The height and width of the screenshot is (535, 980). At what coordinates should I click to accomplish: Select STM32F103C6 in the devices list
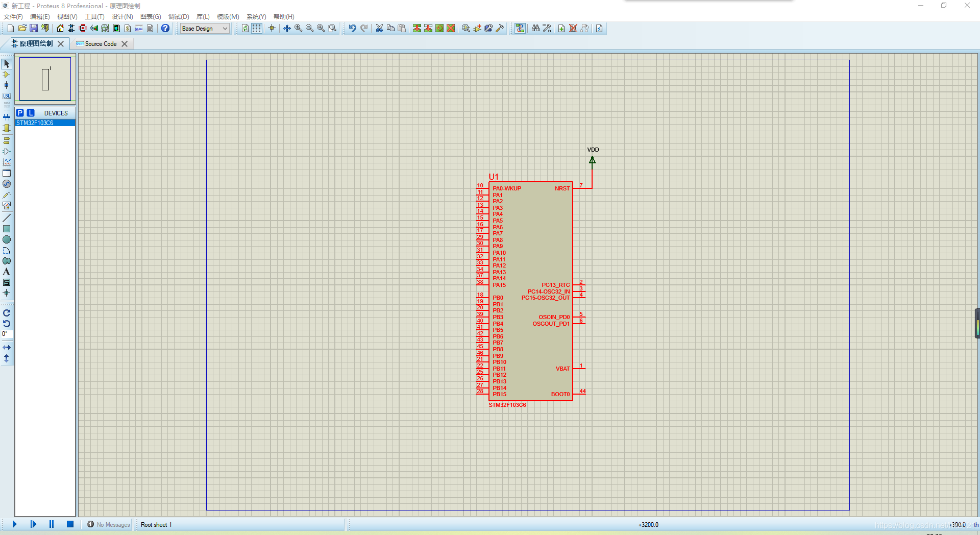(x=45, y=123)
